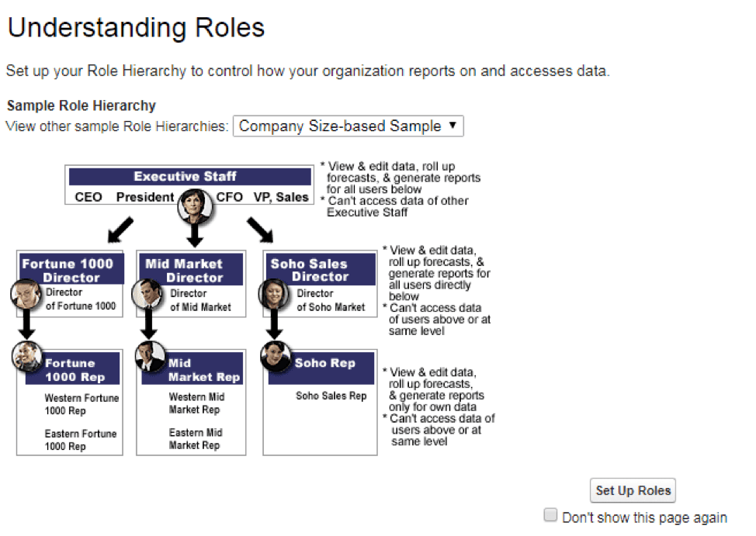Viewport: 756px width, 536px height.
Task: Click the Eastern Mid Market Rep text
Action: coord(196,439)
